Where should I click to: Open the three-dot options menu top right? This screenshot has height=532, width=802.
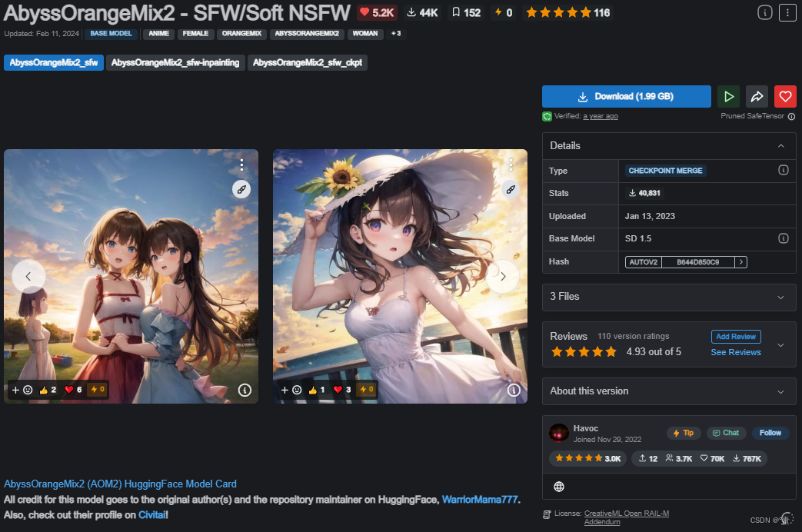click(x=787, y=12)
